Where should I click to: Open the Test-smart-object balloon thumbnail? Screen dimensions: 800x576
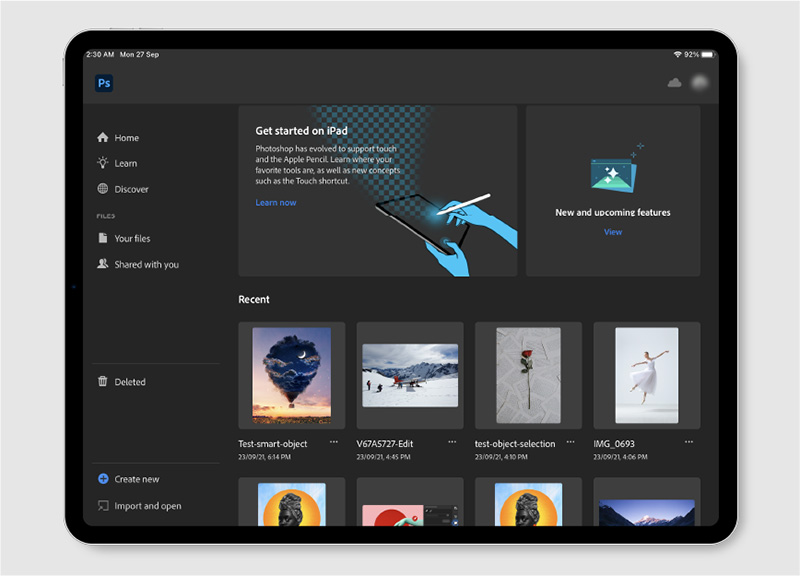pos(292,375)
